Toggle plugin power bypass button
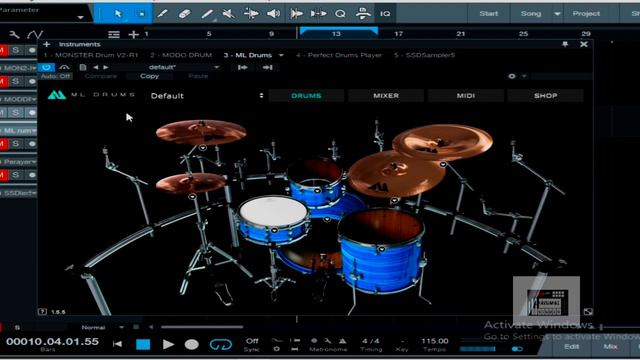640x360 pixels. coord(46,67)
